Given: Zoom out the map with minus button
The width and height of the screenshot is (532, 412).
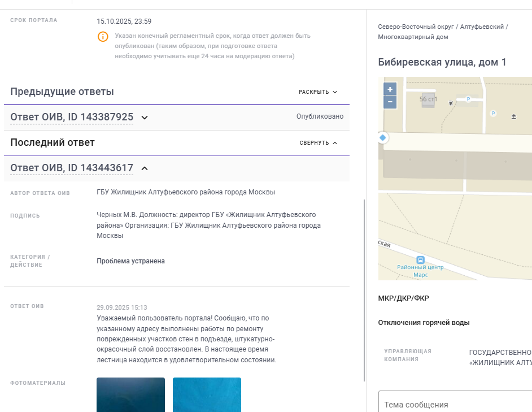Looking at the screenshot, I should [x=390, y=102].
